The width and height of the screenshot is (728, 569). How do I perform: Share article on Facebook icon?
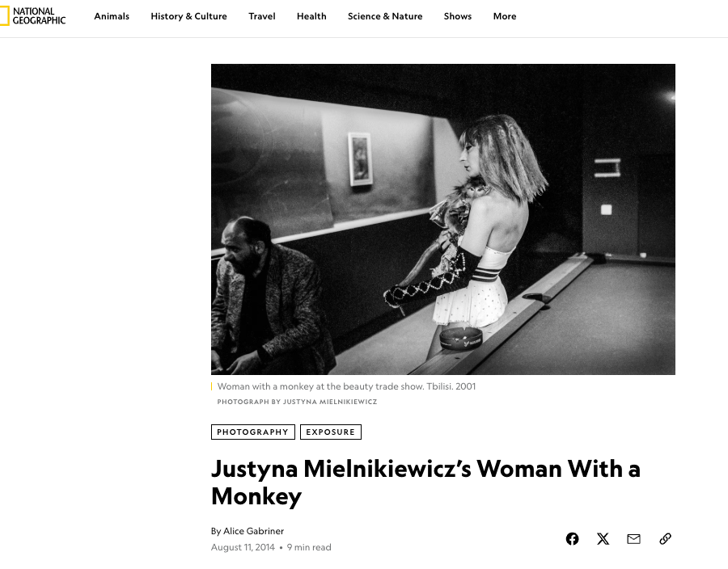click(572, 538)
